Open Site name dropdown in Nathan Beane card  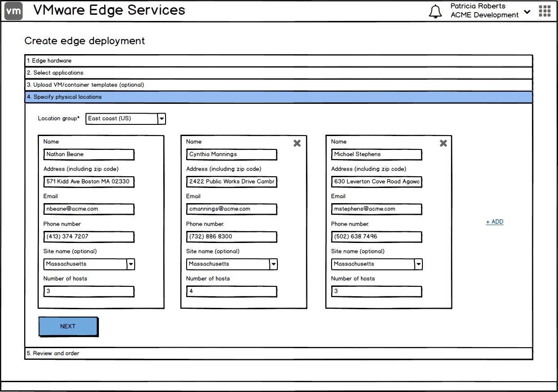pos(89,264)
